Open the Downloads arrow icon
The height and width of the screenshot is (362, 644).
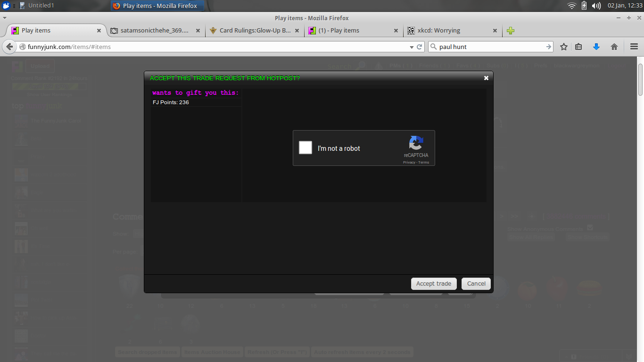click(596, 47)
